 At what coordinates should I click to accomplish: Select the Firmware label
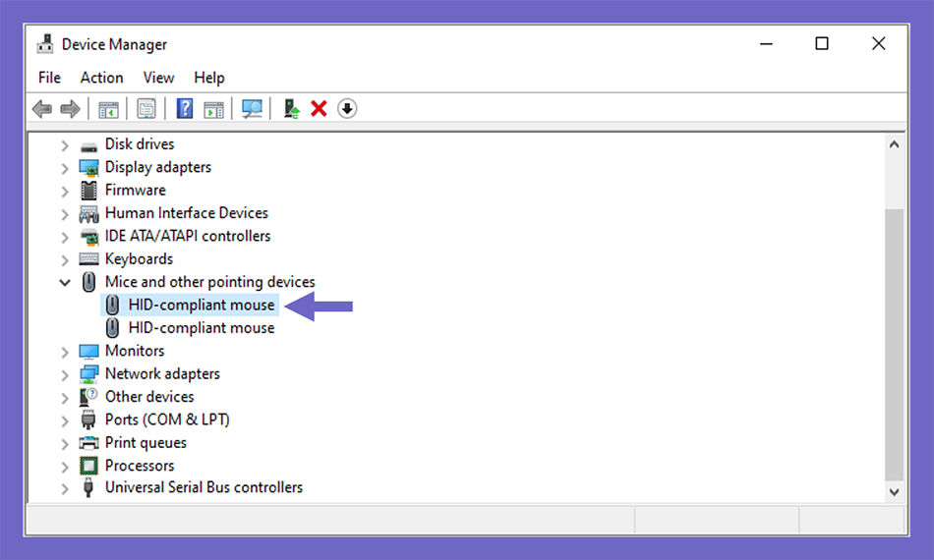pos(136,190)
